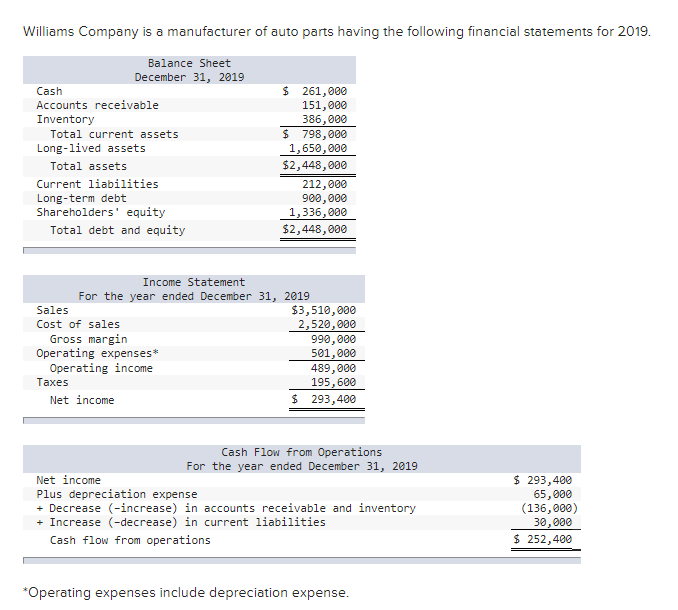The width and height of the screenshot is (678, 610).
Task: Click the Income Statement horizontal scrollbar
Action: pyautogui.click(x=194, y=420)
